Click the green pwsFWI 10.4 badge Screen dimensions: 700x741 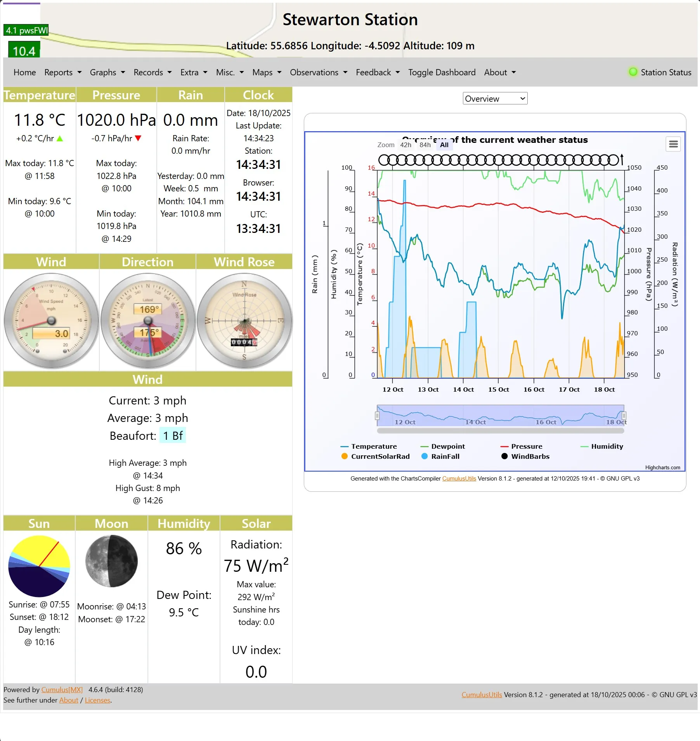24,50
